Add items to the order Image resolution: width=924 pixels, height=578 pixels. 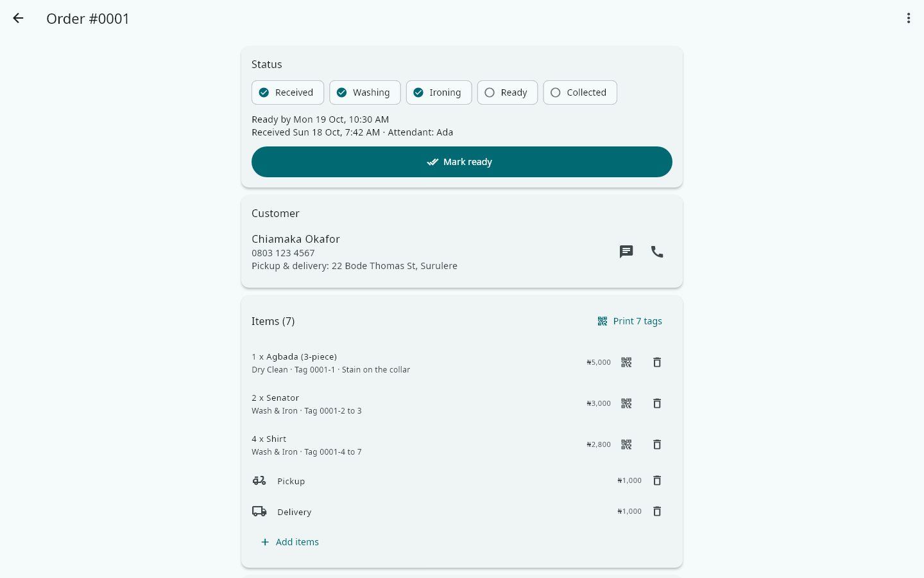(x=290, y=542)
